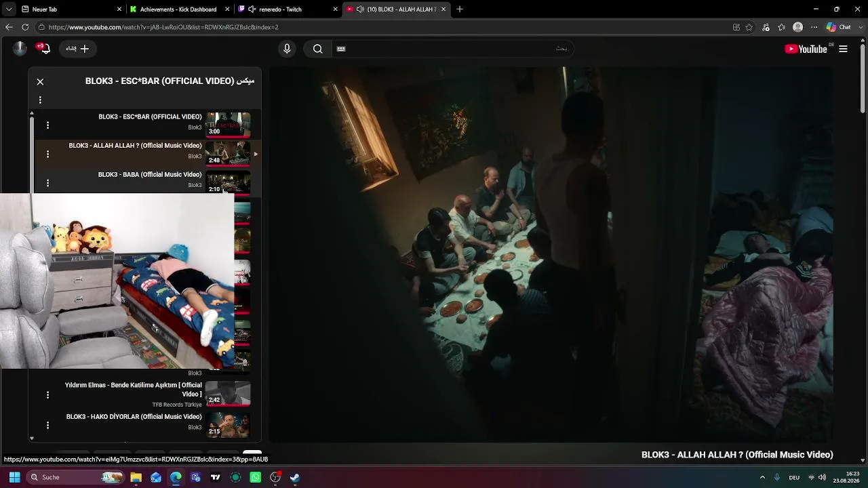Click the Yıldırım Elmas - Bende Katilime Aşıktım title
The image size is (868, 488).
(134, 389)
